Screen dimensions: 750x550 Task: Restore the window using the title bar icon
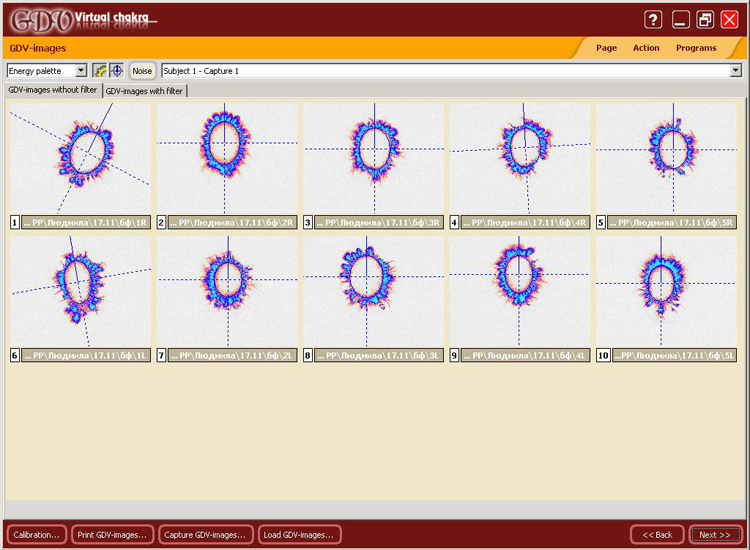pyautogui.click(x=706, y=20)
